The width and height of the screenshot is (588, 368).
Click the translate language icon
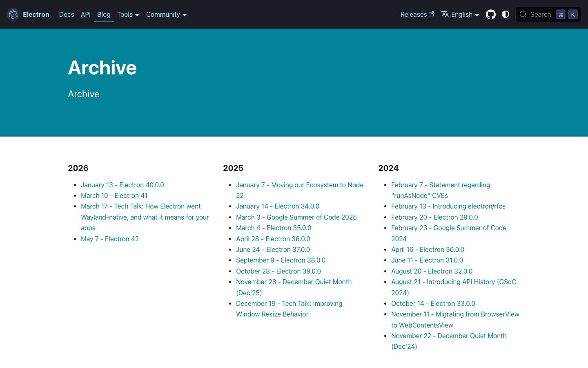(x=445, y=14)
